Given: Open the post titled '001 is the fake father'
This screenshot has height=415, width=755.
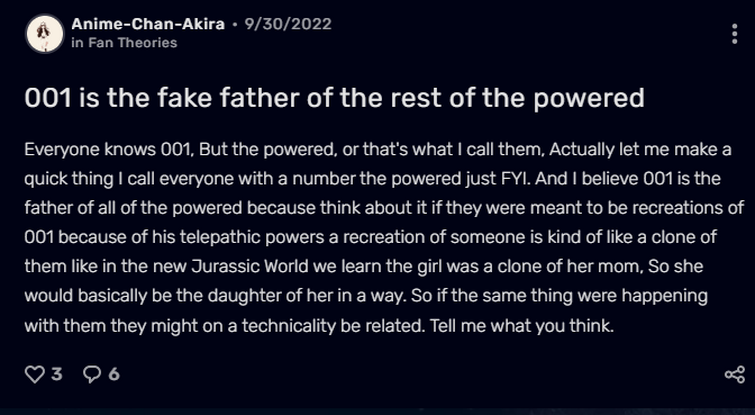Looking at the screenshot, I should pos(334,98).
